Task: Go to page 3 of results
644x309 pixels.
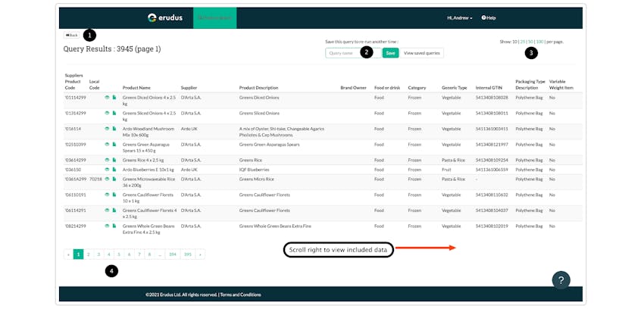Action: click(x=98, y=254)
